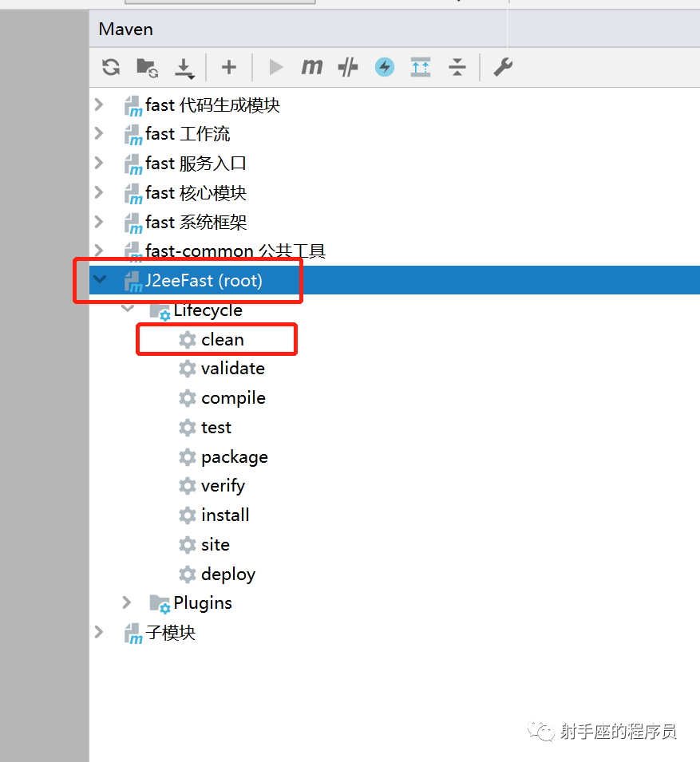Image resolution: width=700 pixels, height=762 pixels.
Task: Expand the fast 服务入口 node
Action: tap(99, 163)
